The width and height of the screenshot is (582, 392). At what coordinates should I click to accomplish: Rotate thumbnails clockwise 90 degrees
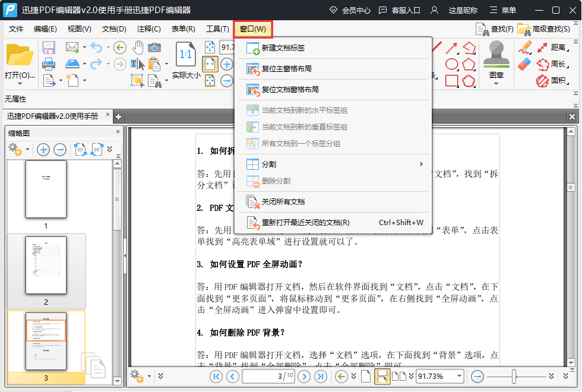(x=97, y=150)
